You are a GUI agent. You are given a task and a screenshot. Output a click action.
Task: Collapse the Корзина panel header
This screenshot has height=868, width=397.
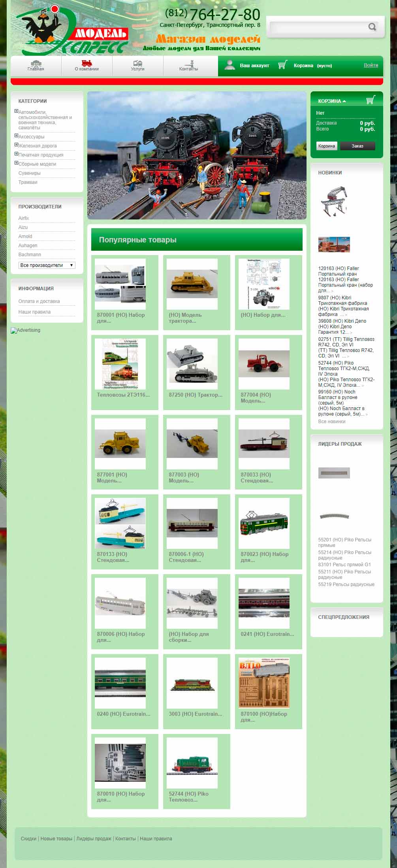click(x=332, y=101)
